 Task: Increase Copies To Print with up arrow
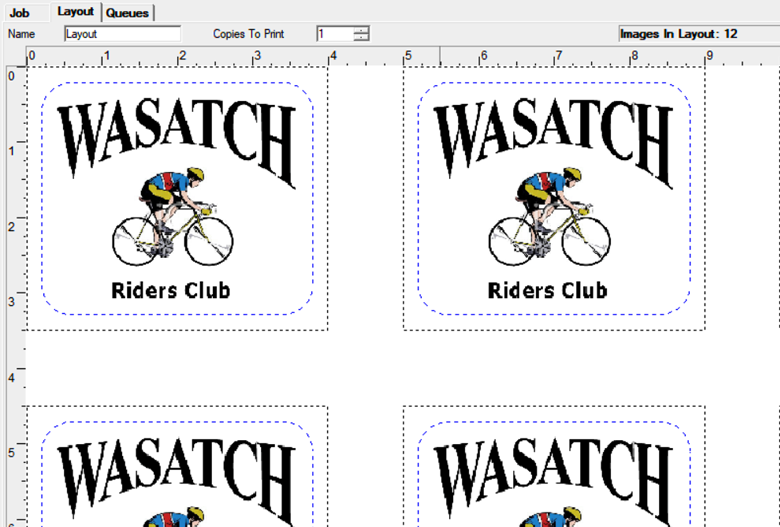tap(362, 30)
